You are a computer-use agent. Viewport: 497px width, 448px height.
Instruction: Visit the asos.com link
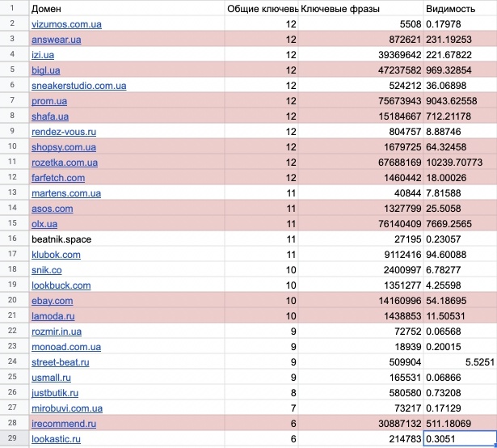[53, 209]
